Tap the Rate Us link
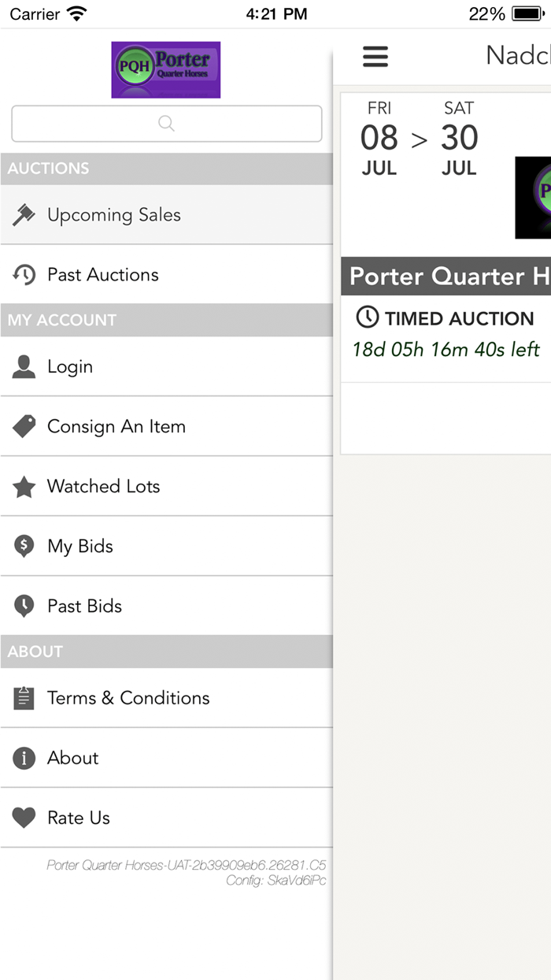Screen dimensions: 551x980 coord(79,818)
